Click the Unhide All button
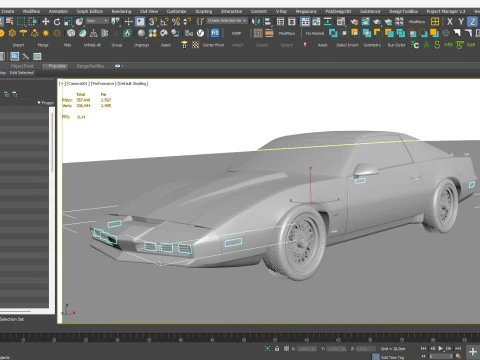The image size is (480, 360). coord(92,45)
